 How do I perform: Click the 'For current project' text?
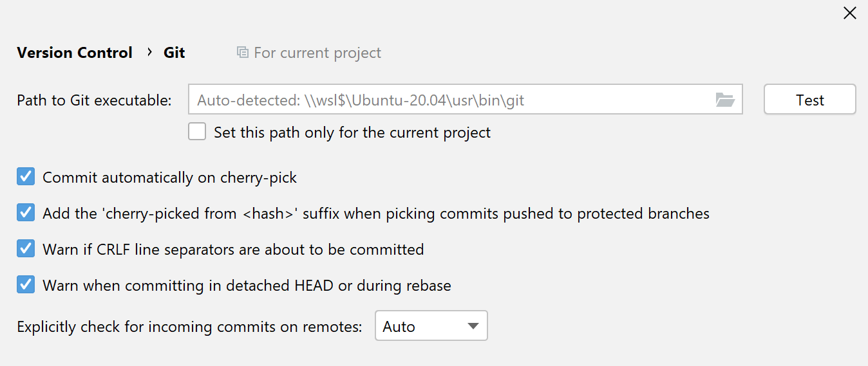pos(317,53)
